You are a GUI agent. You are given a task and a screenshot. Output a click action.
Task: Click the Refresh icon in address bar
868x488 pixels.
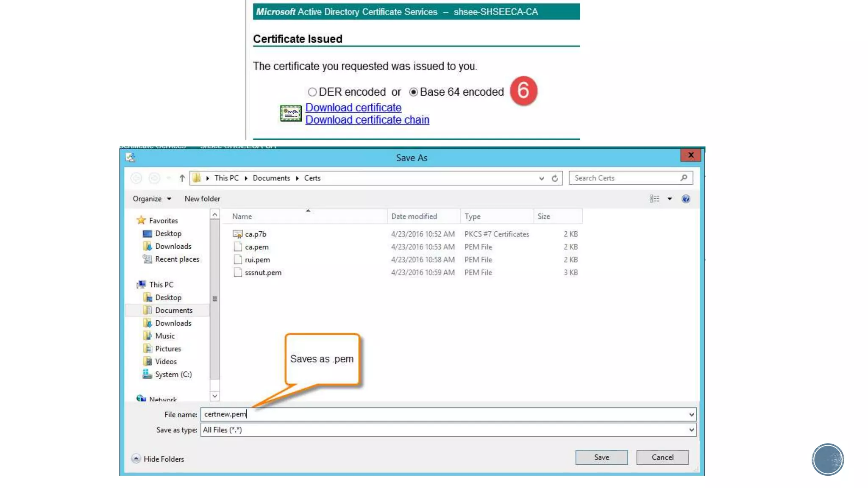coord(555,178)
